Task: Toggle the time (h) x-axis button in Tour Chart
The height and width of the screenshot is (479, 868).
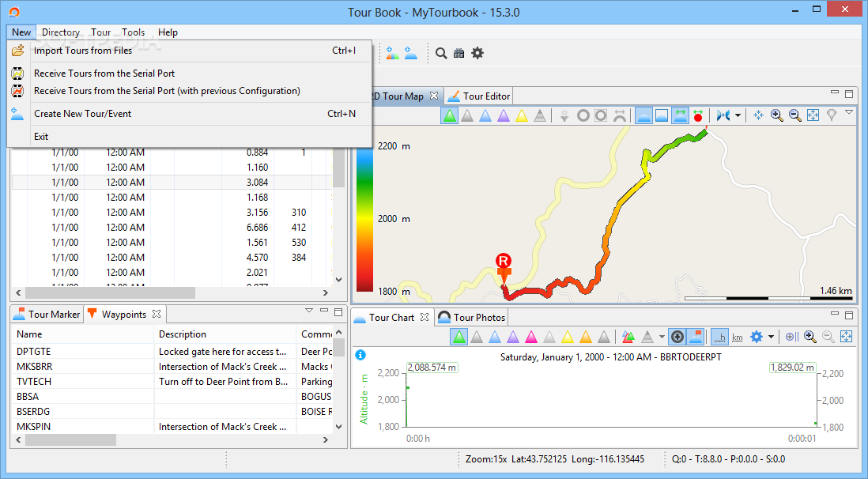Action: pyautogui.click(x=719, y=337)
